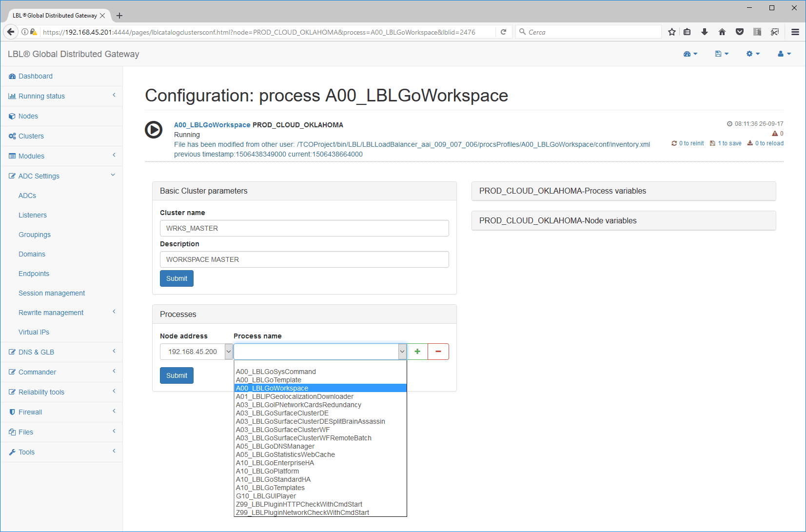Click the screenshot scissors toolbar icon
The height and width of the screenshot is (532, 806).
pyautogui.click(x=775, y=32)
